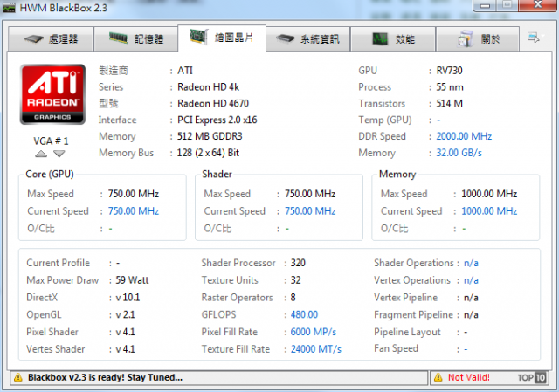Viewport: 559px width, 392px height.
Task: Click the PCI Express 2.0 x16 value
Action: coord(217,120)
